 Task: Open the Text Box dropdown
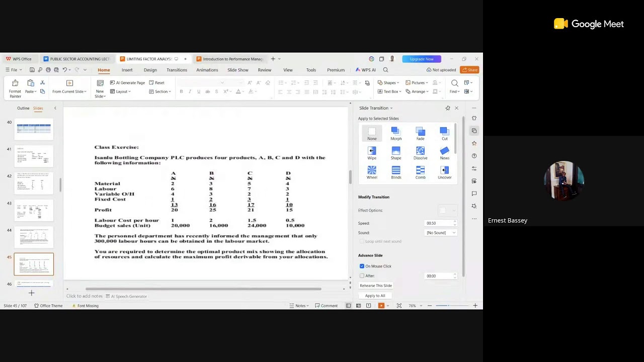(x=390, y=92)
